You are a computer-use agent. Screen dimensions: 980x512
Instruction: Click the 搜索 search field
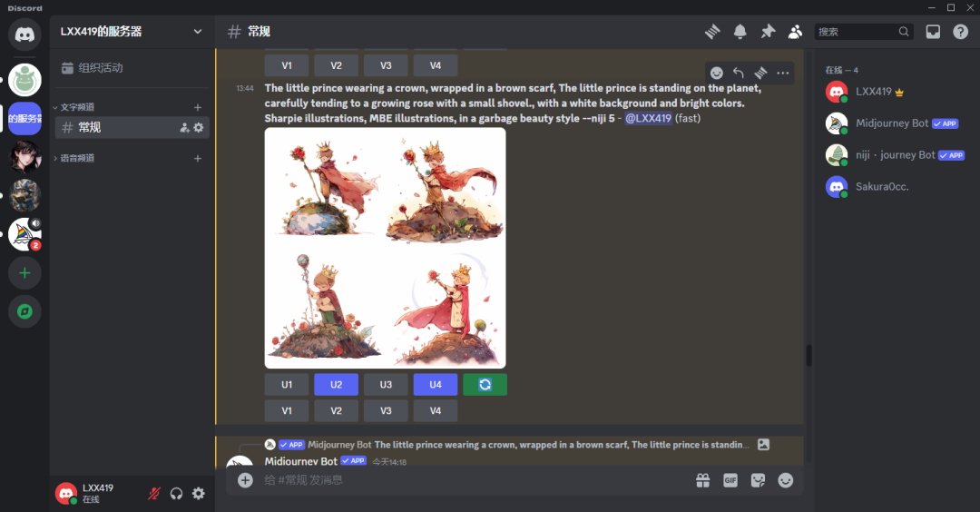click(x=864, y=32)
